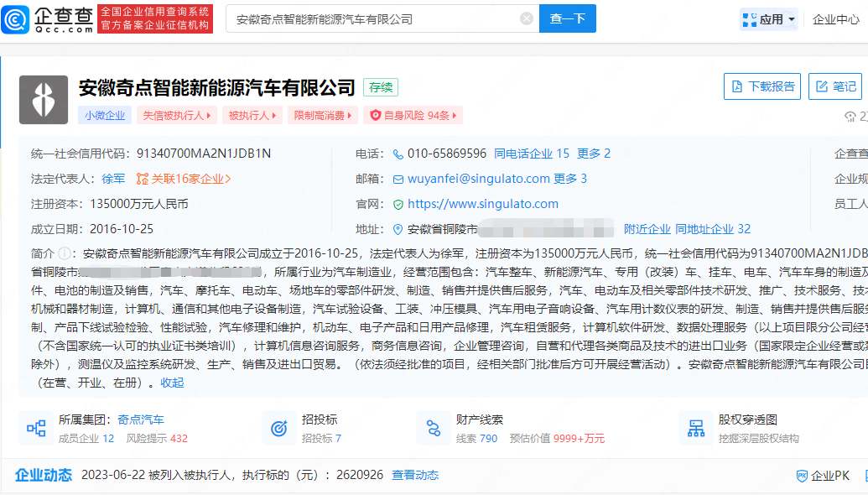Select the verified website shield icon

tap(398, 205)
